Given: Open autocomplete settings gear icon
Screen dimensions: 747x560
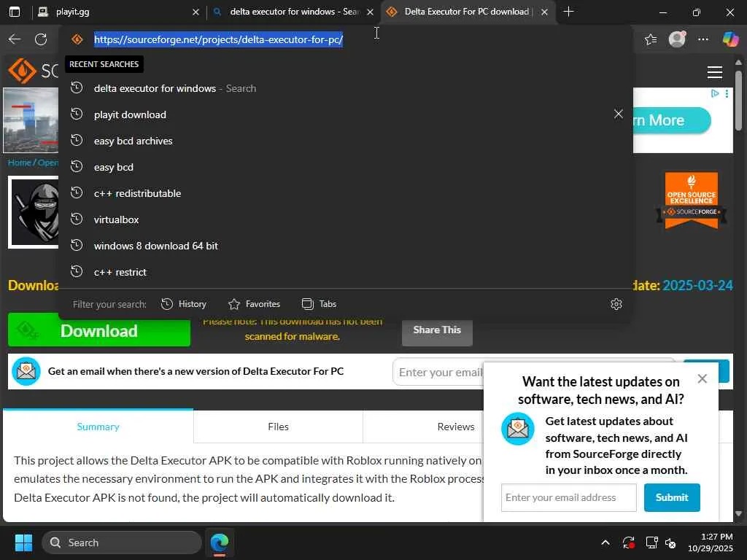Looking at the screenshot, I should click(x=616, y=304).
